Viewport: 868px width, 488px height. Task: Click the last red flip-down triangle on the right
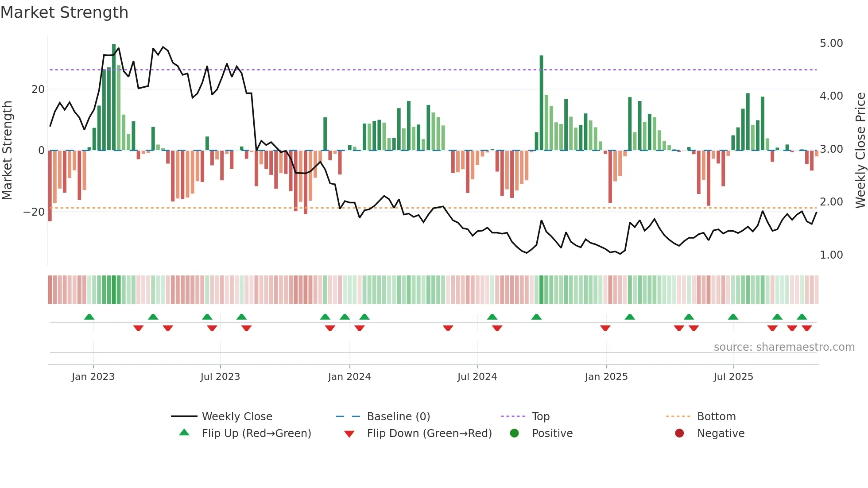[x=806, y=328]
